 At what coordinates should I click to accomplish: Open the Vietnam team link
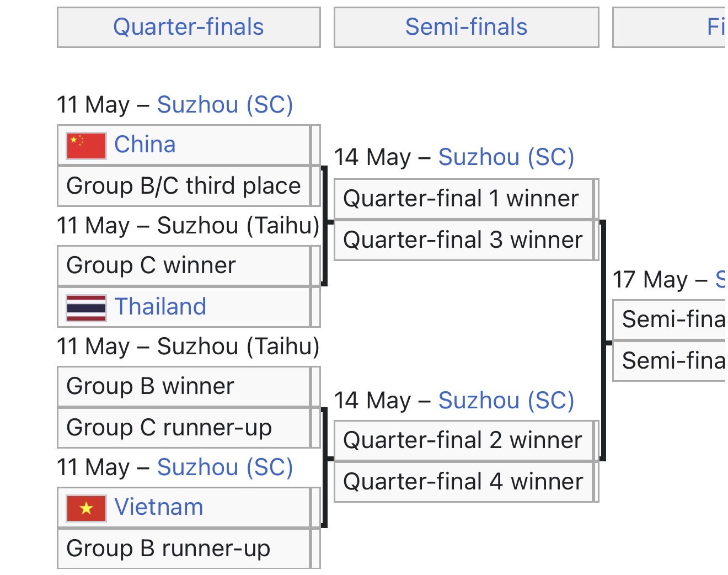coord(159,507)
